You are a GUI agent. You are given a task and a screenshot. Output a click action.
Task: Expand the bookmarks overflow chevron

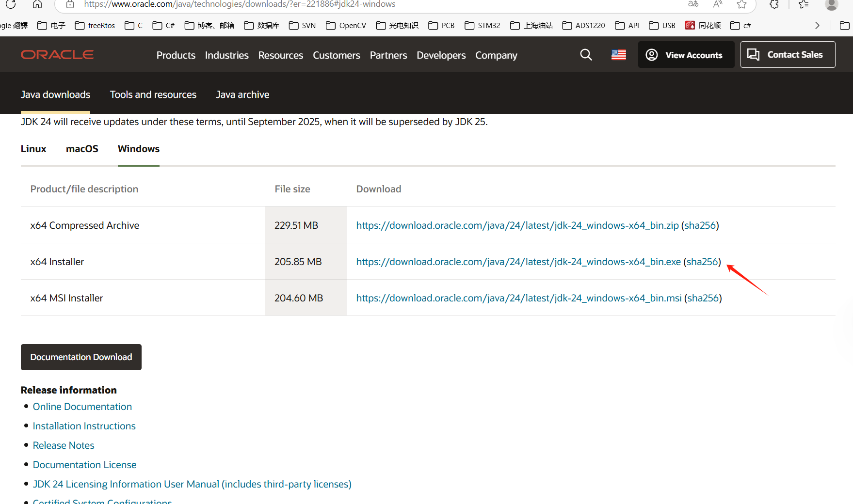(x=817, y=25)
